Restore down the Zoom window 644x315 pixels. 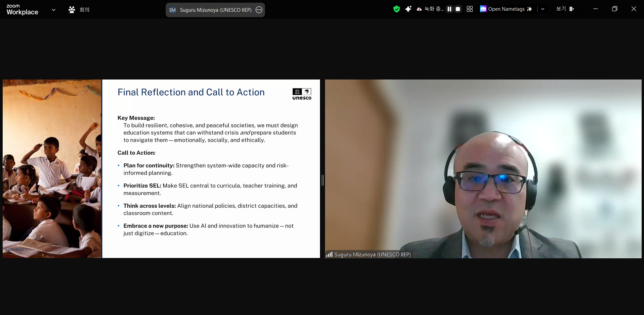tap(614, 9)
